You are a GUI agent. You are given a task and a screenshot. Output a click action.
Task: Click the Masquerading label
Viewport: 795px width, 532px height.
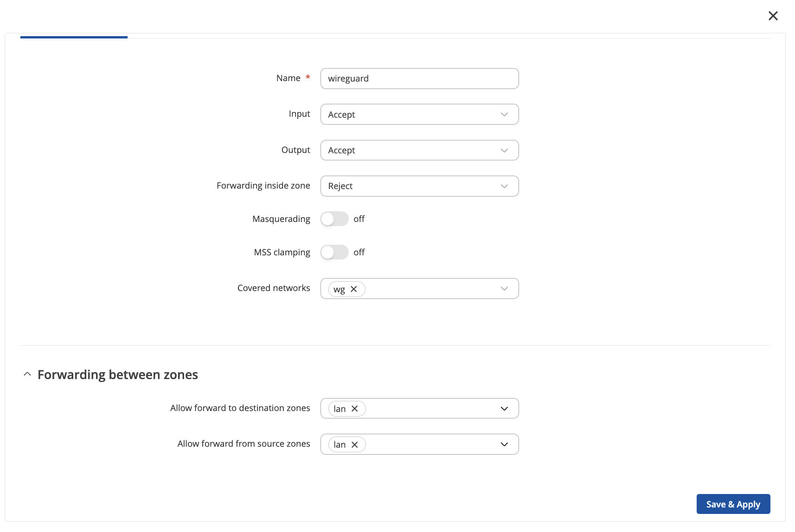[281, 219]
